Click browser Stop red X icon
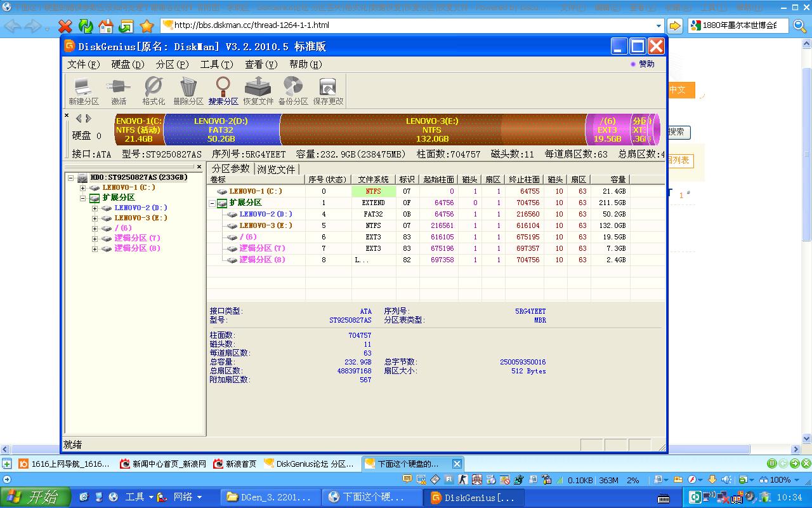 tap(65, 26)
